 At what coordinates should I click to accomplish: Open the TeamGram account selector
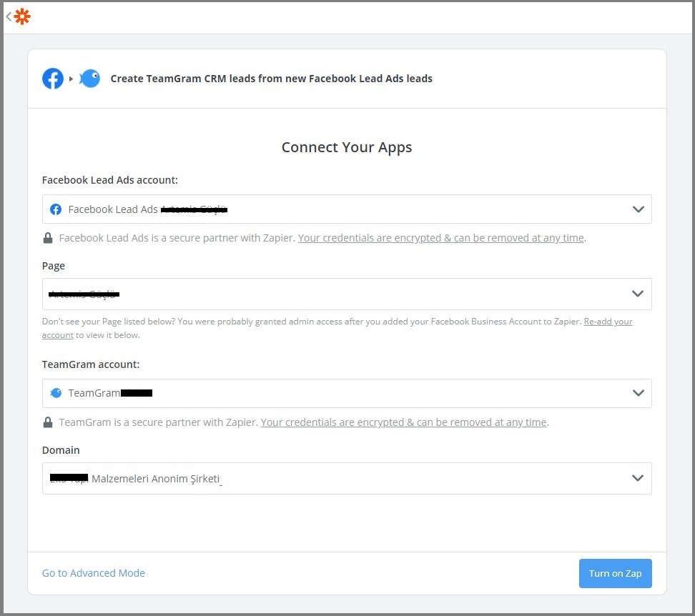pyautogui.click(x=347, y=393)
